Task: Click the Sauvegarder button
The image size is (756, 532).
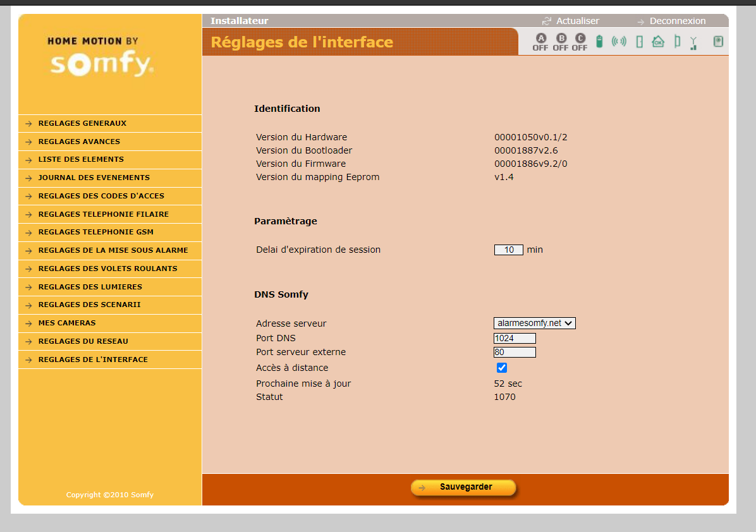Action: click(463, 487)
